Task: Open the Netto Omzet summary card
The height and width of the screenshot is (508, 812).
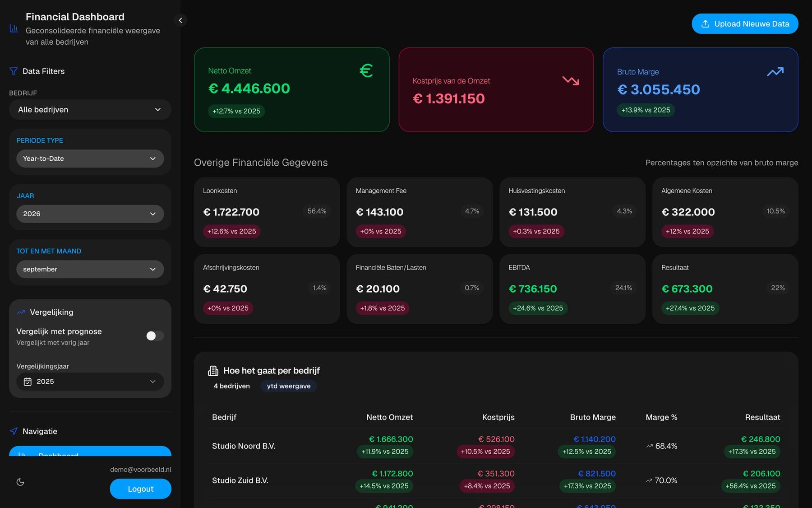Action: point(292,90)
